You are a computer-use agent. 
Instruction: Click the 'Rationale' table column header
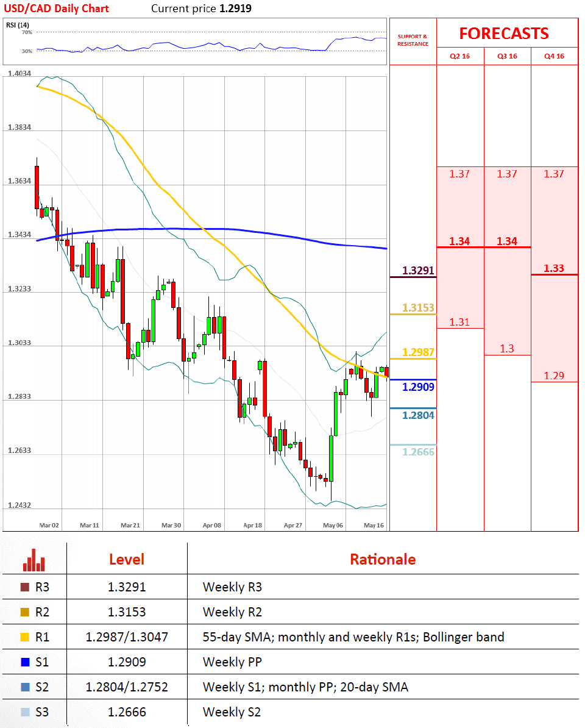tap(383, 559)
